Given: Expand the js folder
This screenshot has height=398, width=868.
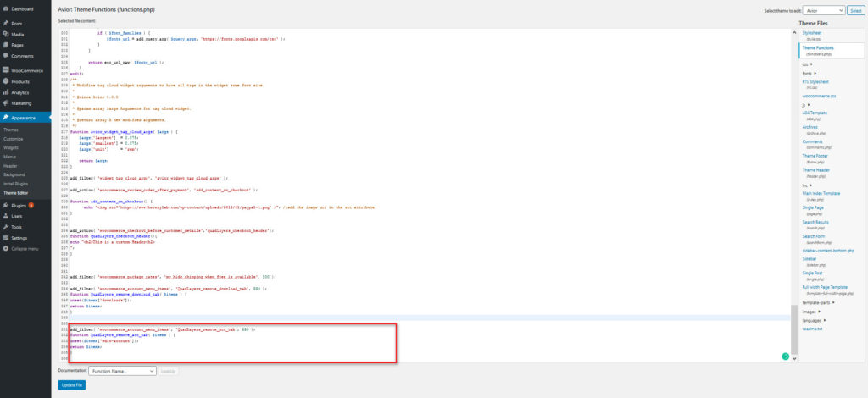Looking at the screenshot, I should tap(806, 104).
